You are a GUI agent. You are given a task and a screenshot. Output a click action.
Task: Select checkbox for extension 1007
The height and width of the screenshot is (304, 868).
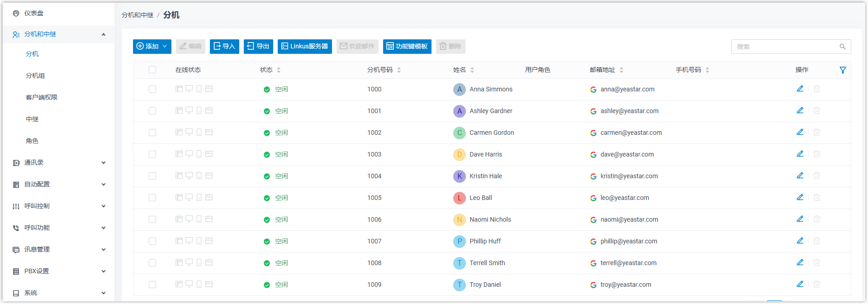[x=152, y=241]
